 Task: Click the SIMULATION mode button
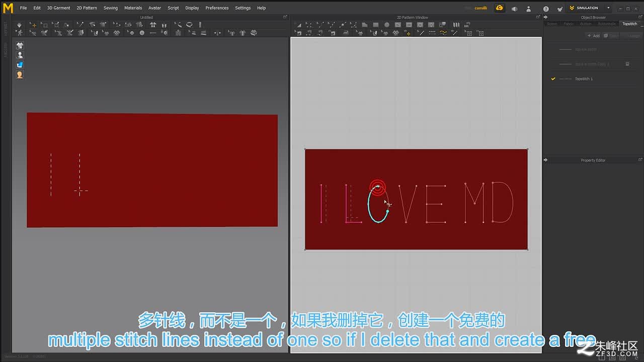point(584,8)
